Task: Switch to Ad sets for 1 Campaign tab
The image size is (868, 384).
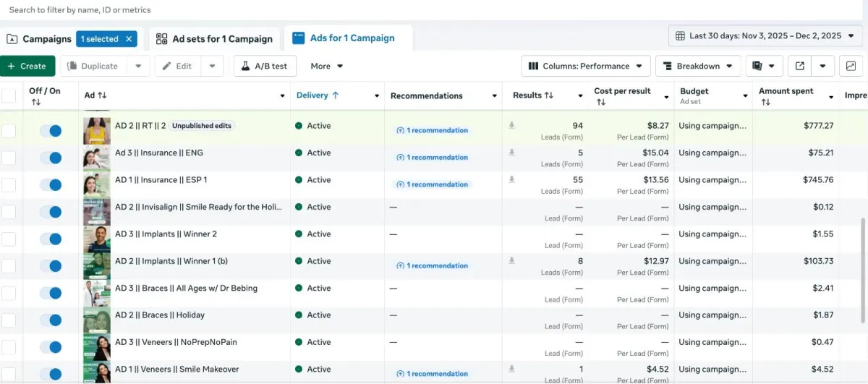Action: point(214,39)
